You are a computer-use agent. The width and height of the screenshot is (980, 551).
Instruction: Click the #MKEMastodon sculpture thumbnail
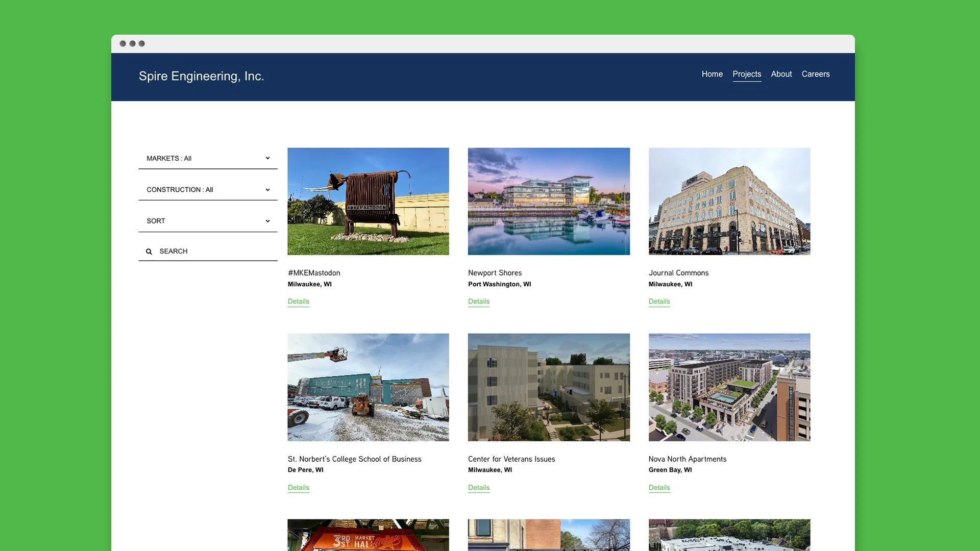(368, 202)
